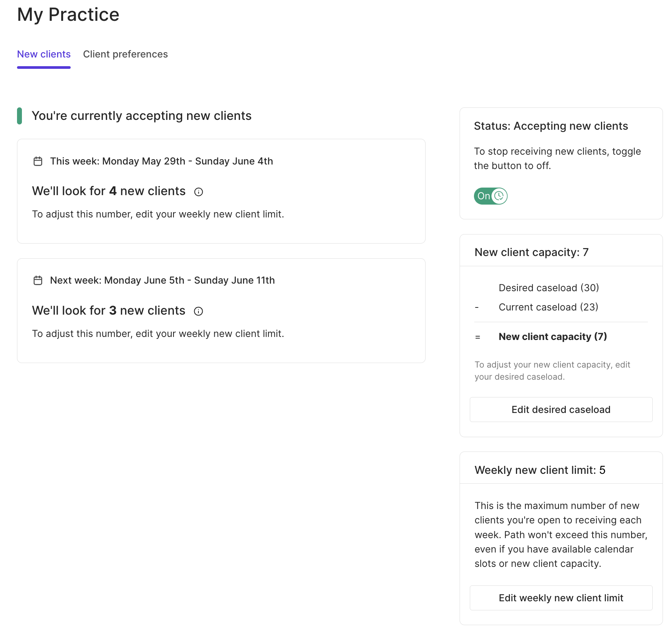The image size is (672, 627).
Task: Click the Weekly new client limit: 5 heading
Action: coord(540,470)
